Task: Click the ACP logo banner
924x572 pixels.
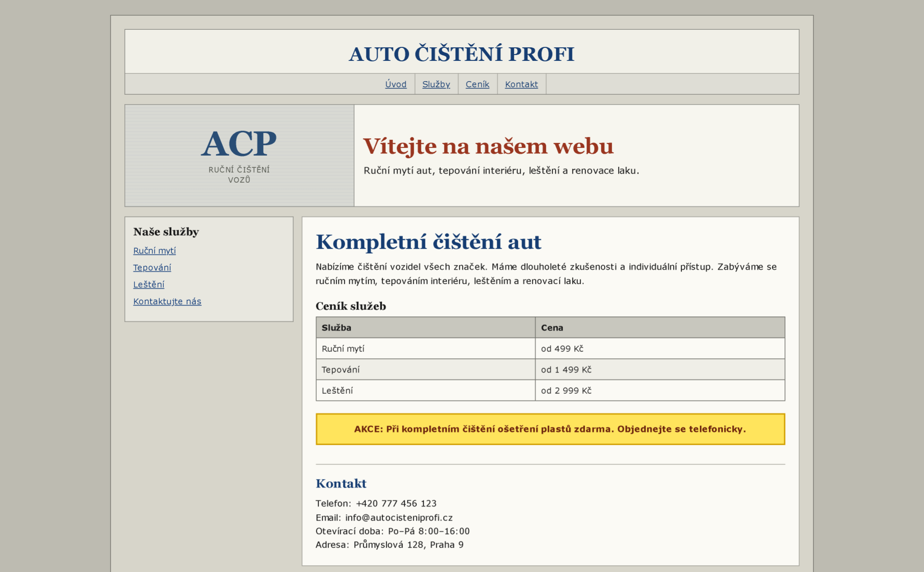Action: (240, 156)
